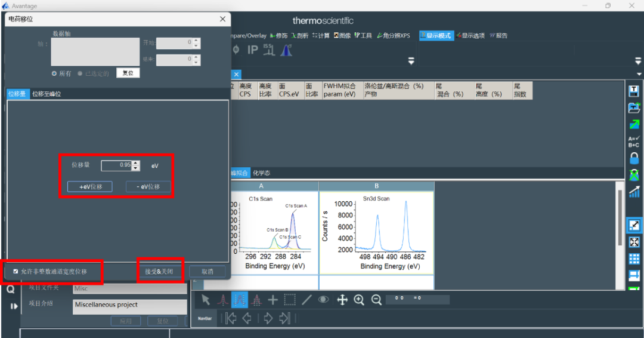Click the blue padlock icon
644x338 pixels.
click(634, 158)
